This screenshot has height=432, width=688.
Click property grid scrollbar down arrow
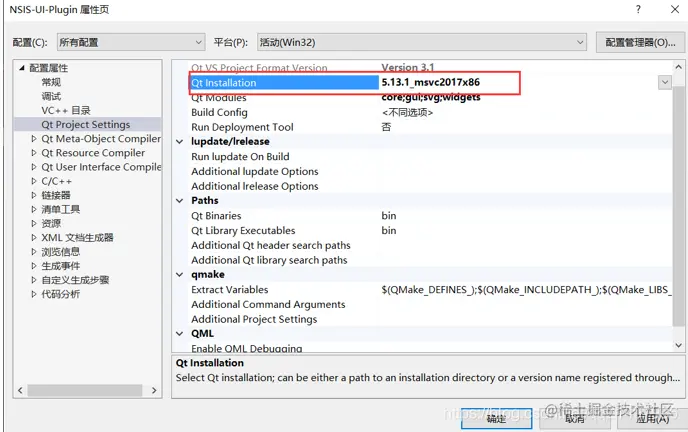(x=678, y=345)
